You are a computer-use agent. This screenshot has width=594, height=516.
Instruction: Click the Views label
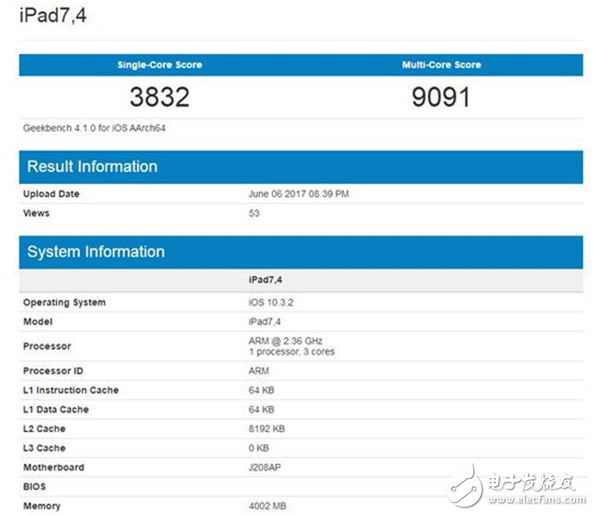[x=36, y=213]
